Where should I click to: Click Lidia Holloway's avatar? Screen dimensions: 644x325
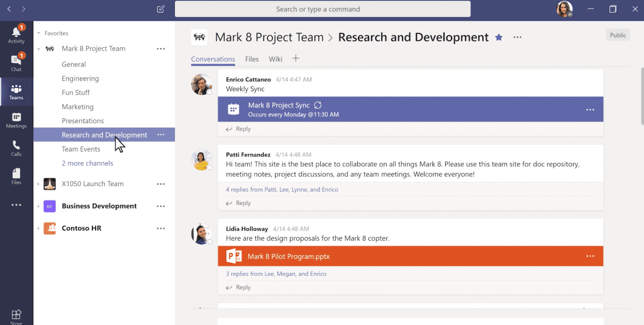[x=201, y=234]
